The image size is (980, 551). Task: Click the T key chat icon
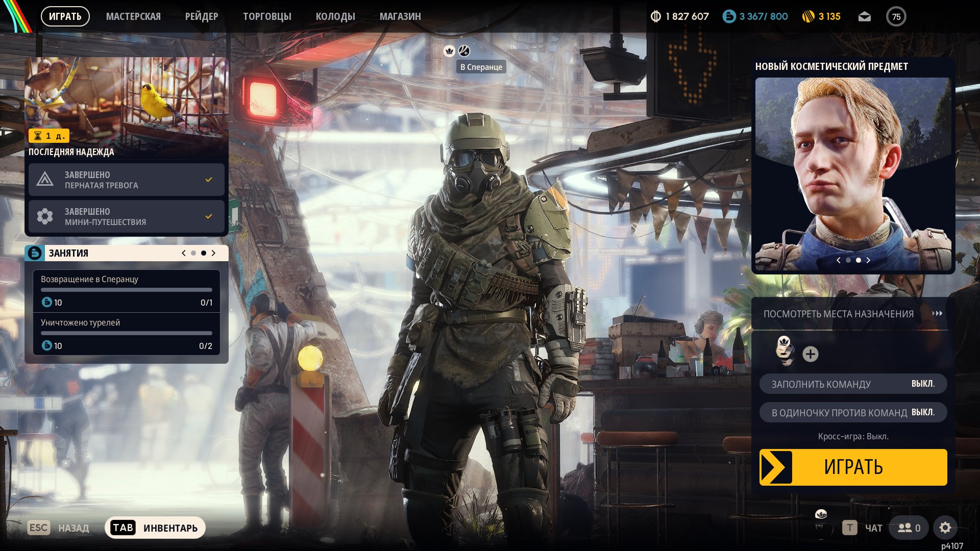pyautogui.click(x=849, y=528)
